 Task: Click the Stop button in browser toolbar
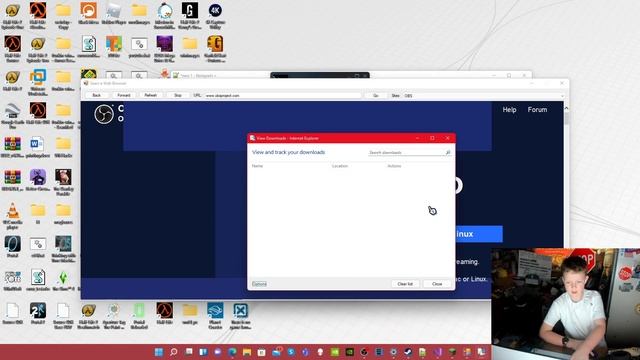(178, 95)
